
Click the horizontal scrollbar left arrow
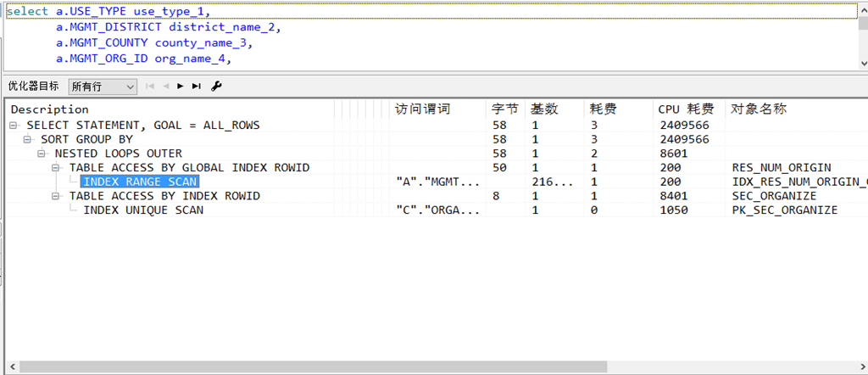click(12, 367)
